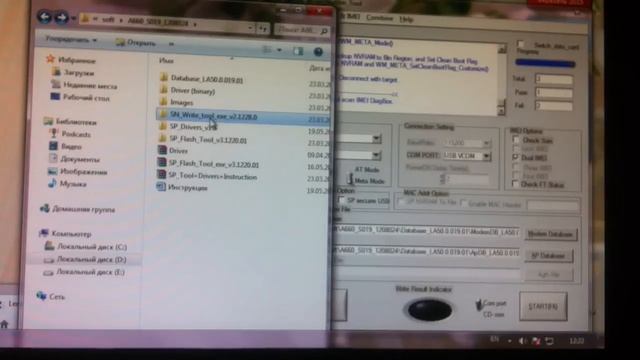This screenshot has width=640, height=360.
Task: Open the Podcasts library
Action: tap(71, 134)
